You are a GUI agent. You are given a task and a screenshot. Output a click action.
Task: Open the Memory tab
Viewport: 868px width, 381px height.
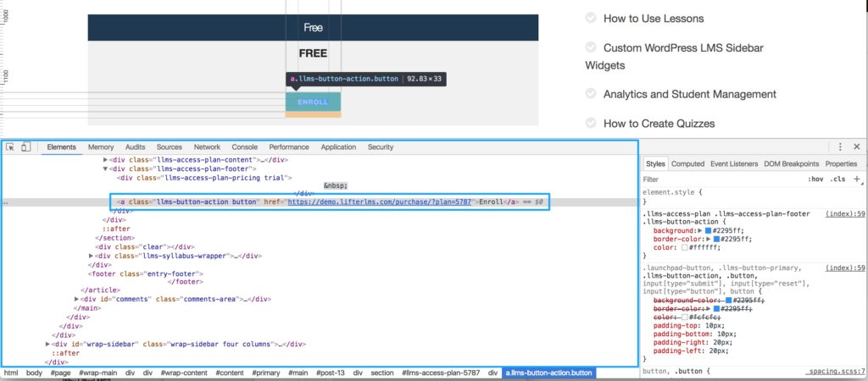(101, 147)
